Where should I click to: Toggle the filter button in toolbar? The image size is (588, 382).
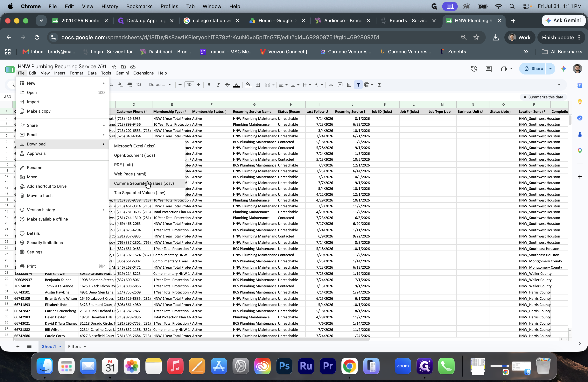358,85
